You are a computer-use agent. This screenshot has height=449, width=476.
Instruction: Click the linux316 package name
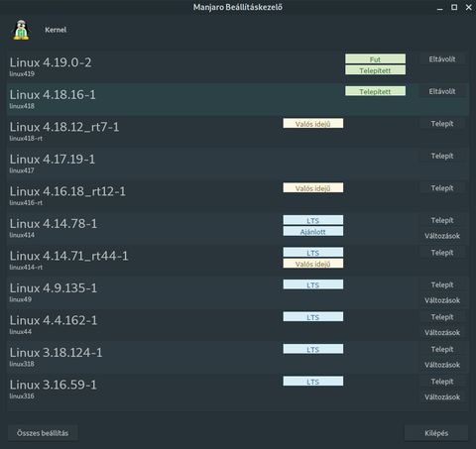22,396
